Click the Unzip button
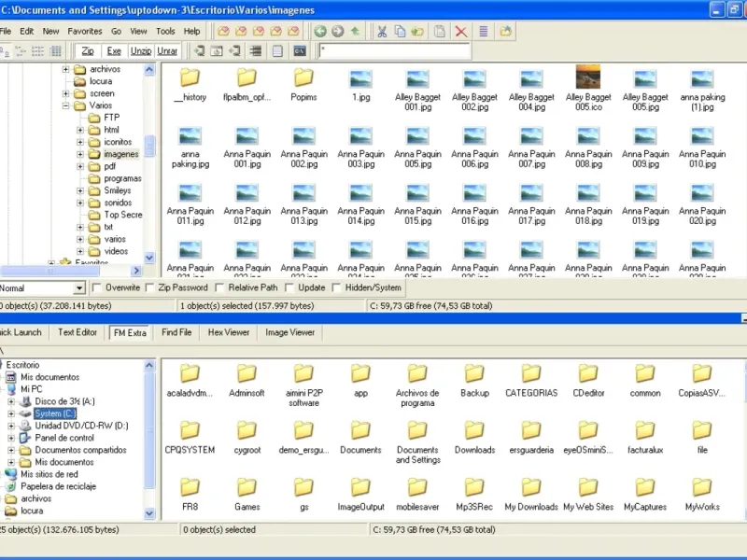 click(141, 50)
